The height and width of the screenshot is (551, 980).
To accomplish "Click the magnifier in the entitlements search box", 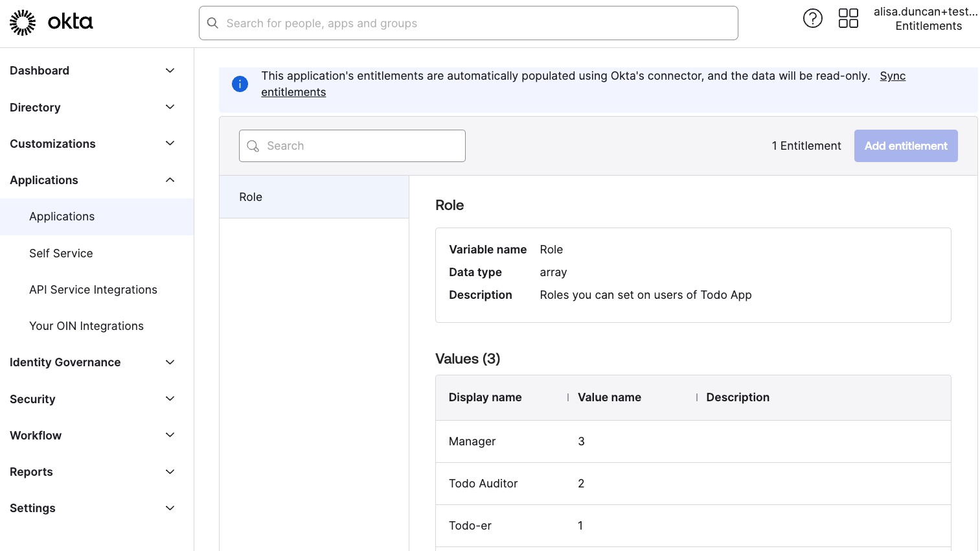I will pos(253,146).
